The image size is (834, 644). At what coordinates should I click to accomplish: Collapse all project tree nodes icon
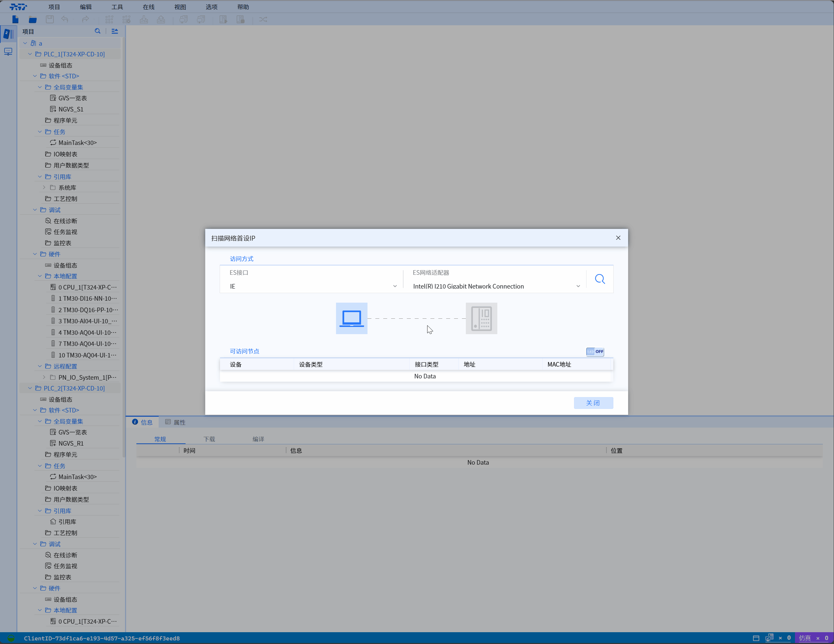click(x=114, y=31)
